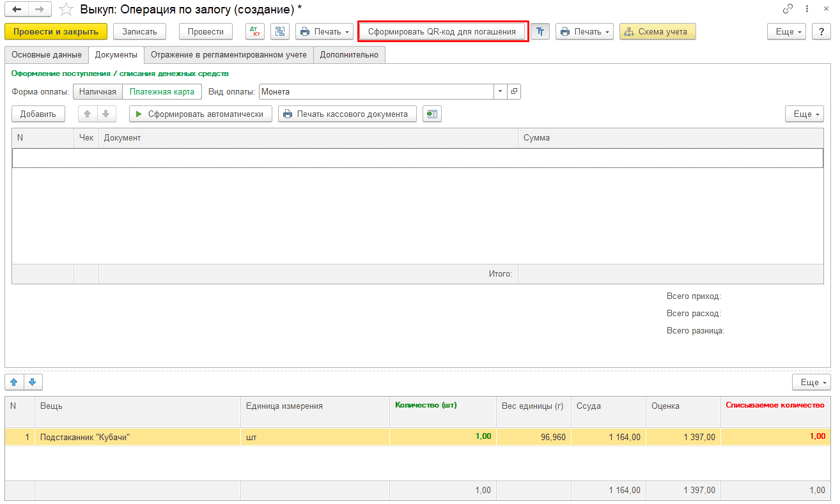Open the first Печать dropdown in toolbar
Image resolution: width=840 pixels, height=504 pixels.
324,31
